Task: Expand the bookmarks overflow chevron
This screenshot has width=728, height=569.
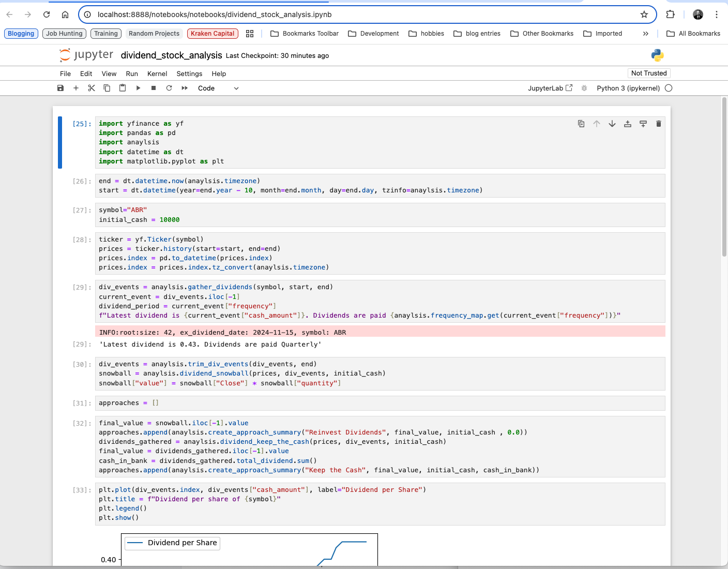Action: click(x=645, y=34)
